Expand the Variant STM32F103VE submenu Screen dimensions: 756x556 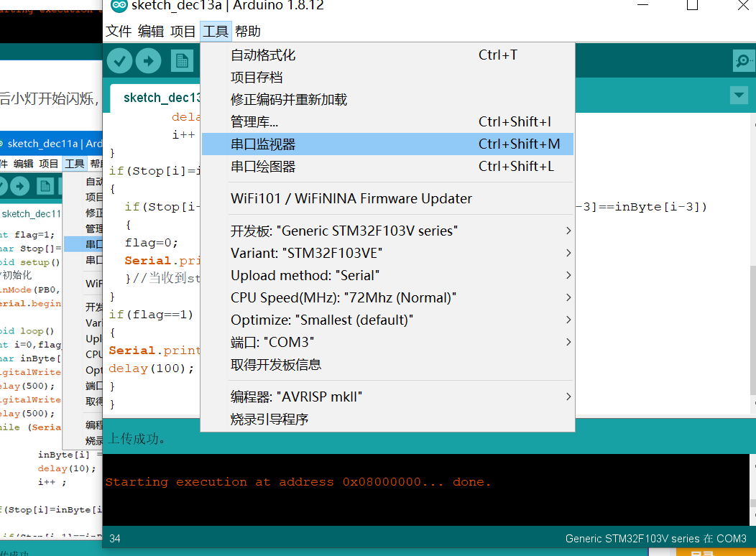click(x=387, y=253)
